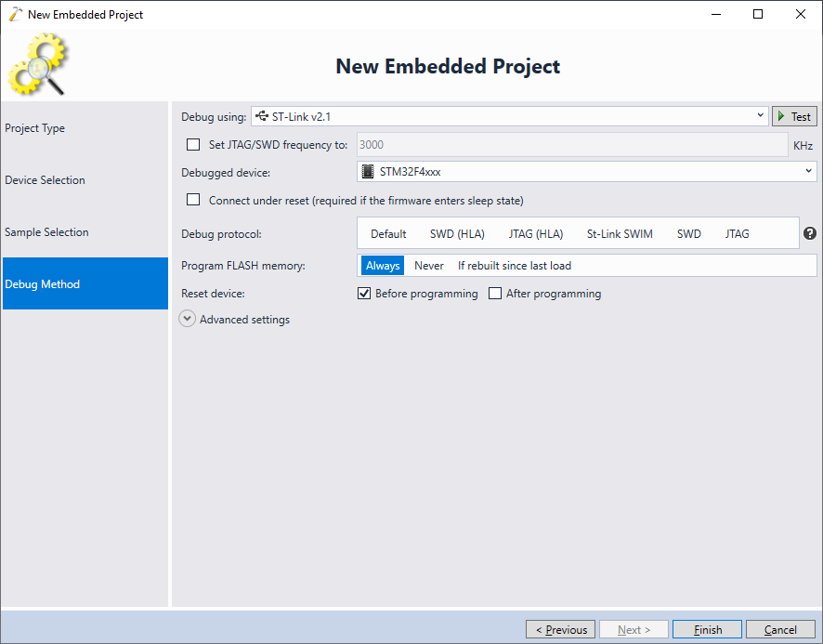
Task: Open the Debug using dropdown
Action: pos(510,116)
